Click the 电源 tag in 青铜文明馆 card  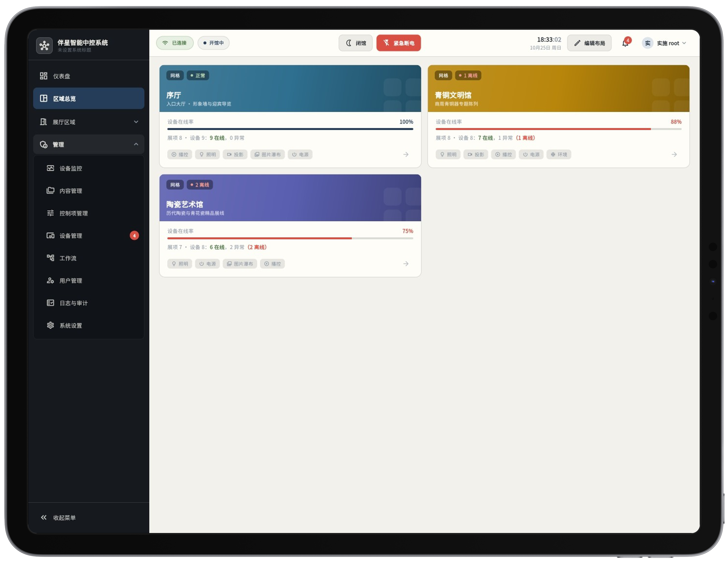tap(531, 154)
